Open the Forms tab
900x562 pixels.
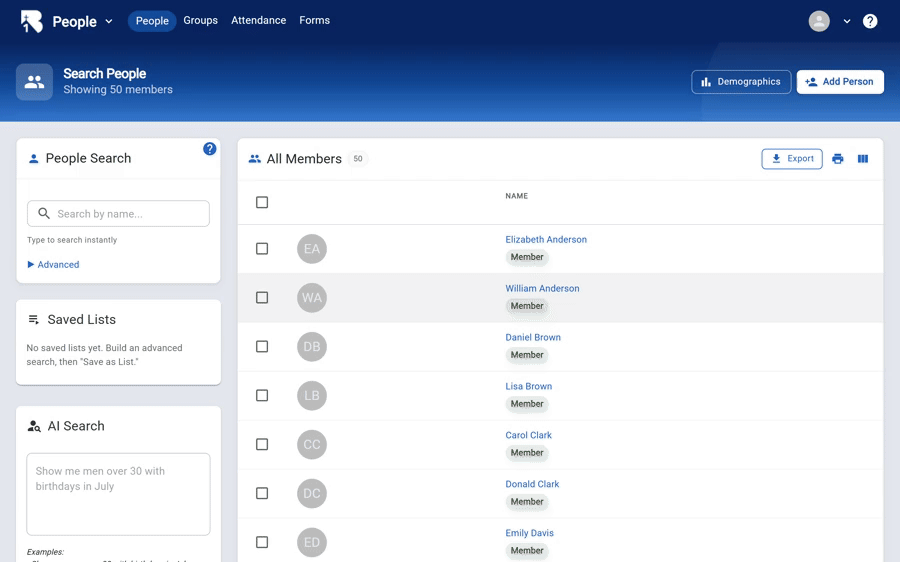(315, 21)
